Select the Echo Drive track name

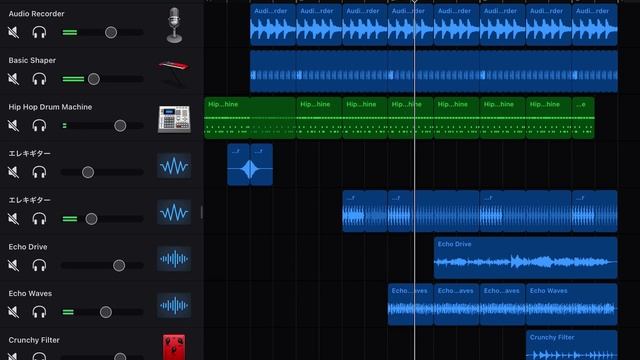pyautogui.click(x=28, y=247)
